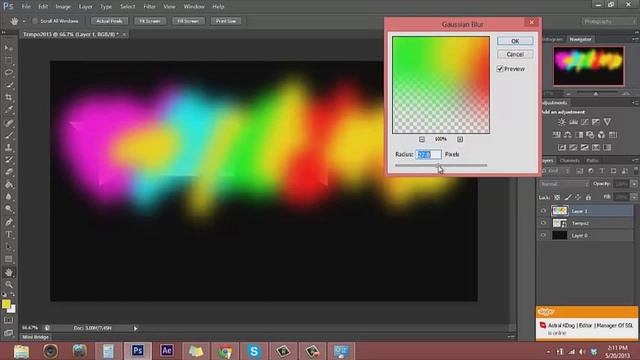
Task: Select the Lasso tool
Action: (9, 72)
